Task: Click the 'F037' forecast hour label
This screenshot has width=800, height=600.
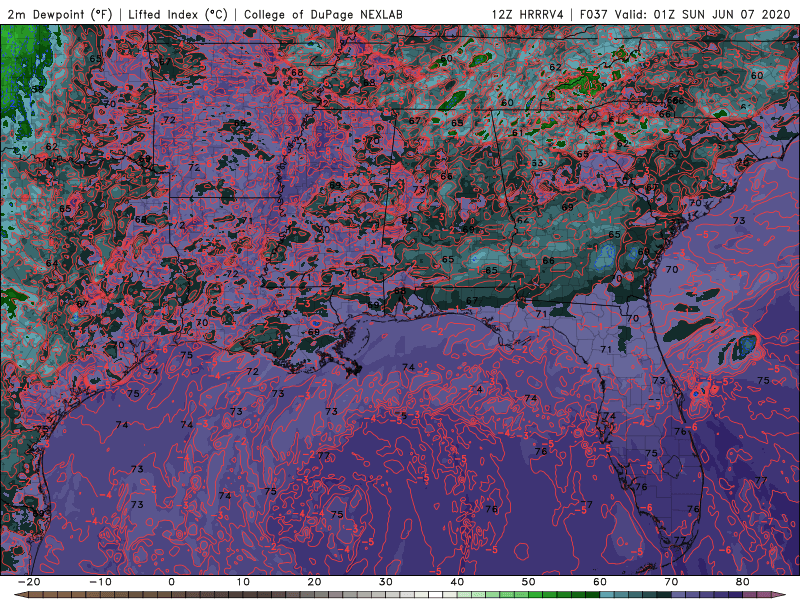Action: click(594, 14)
